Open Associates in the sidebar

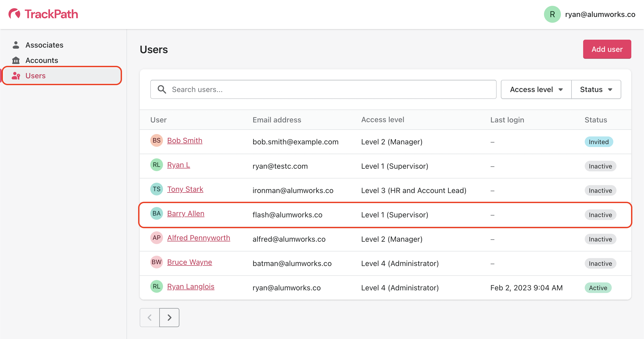(44, 45)
